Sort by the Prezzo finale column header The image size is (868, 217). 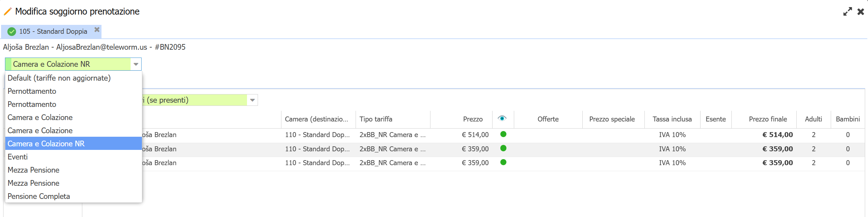coord(768,119)
